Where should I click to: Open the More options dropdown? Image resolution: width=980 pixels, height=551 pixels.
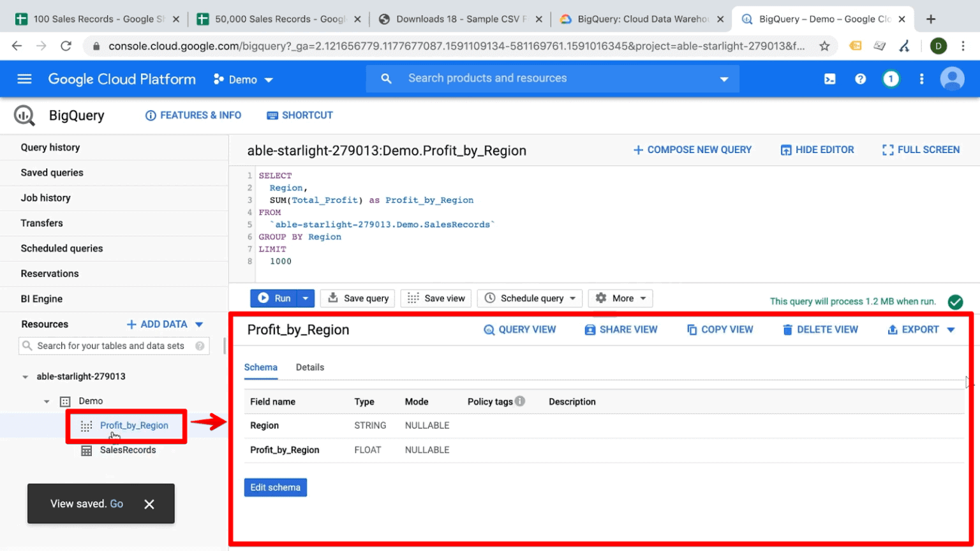click(620, 298)
